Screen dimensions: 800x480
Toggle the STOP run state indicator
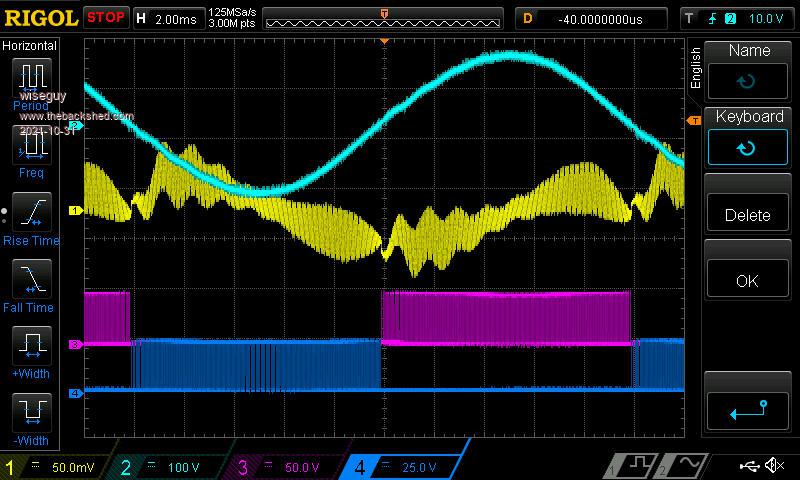pyautogui.click(x=106, y=18)
